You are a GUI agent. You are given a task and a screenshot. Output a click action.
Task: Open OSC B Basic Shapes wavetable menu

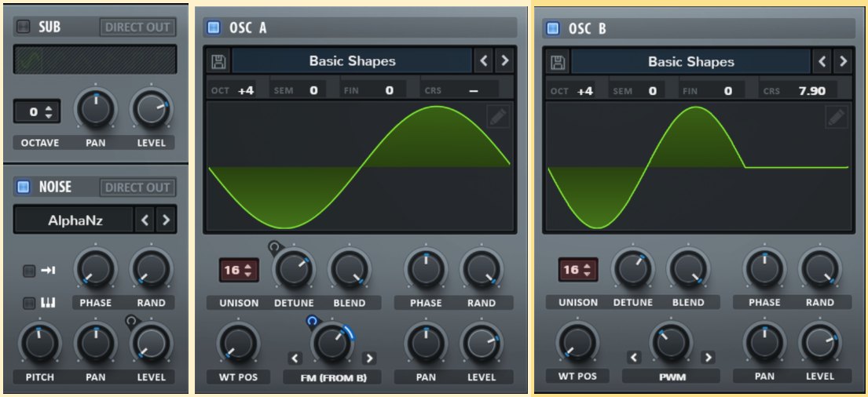click(x=690, y=61)
